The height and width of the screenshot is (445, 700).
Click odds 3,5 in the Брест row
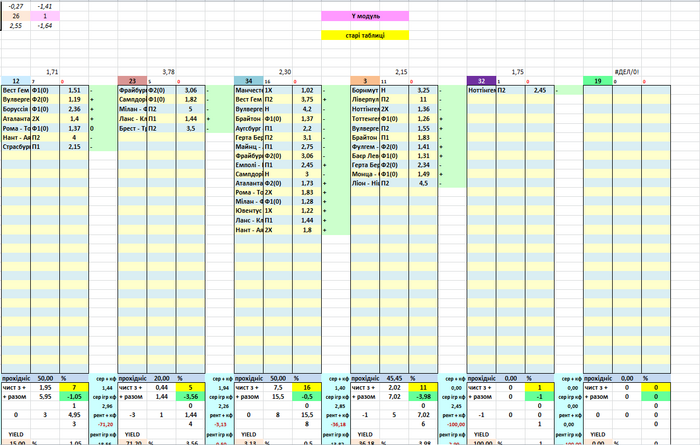tap(191, 128)
